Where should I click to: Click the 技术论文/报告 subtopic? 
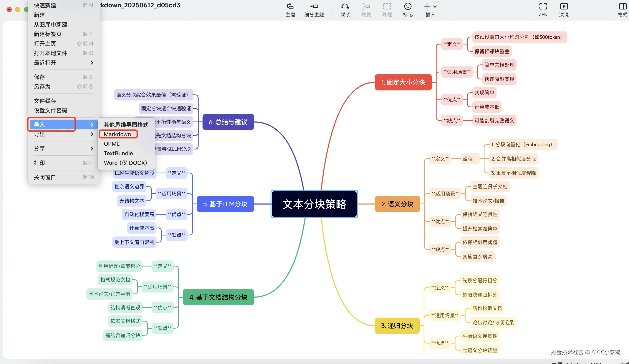[x=488, y=201]
